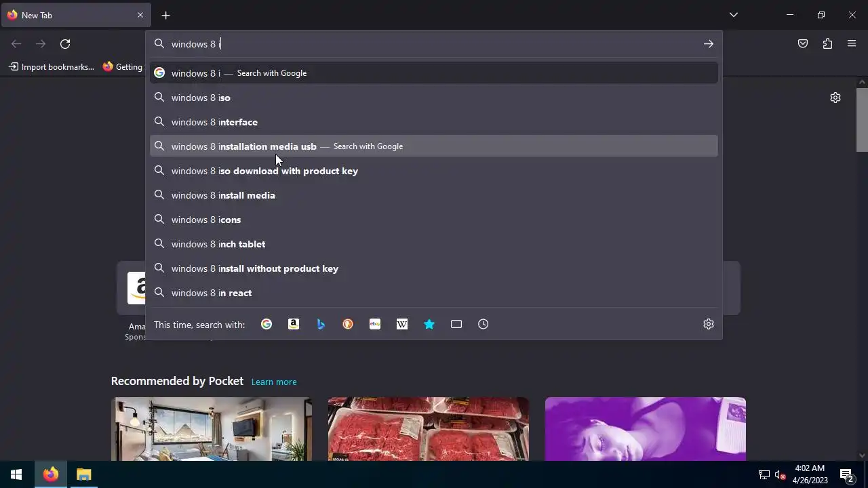Choose suggestion 'iso download with product key'

pyautogui.click(x=434, y=171)
